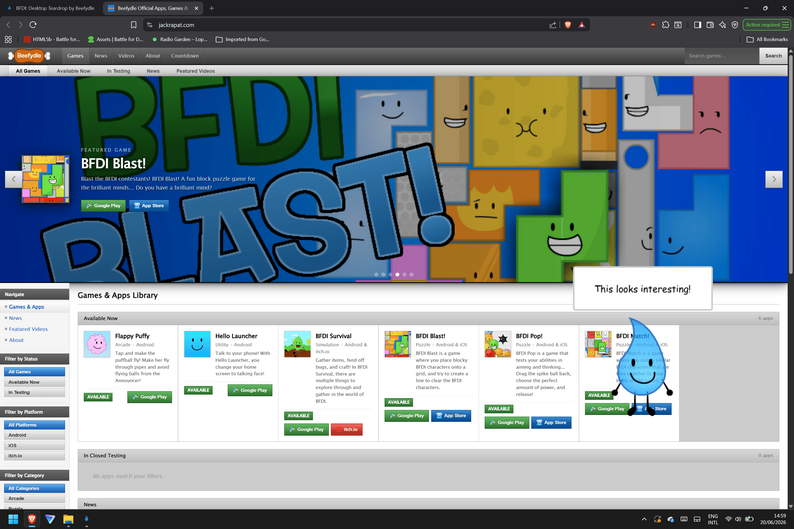Image resolution: width=794 pixels, height=529 pixels.
Task: Switch to the In Testing sub-tab
Action: (x=118, y=71)
